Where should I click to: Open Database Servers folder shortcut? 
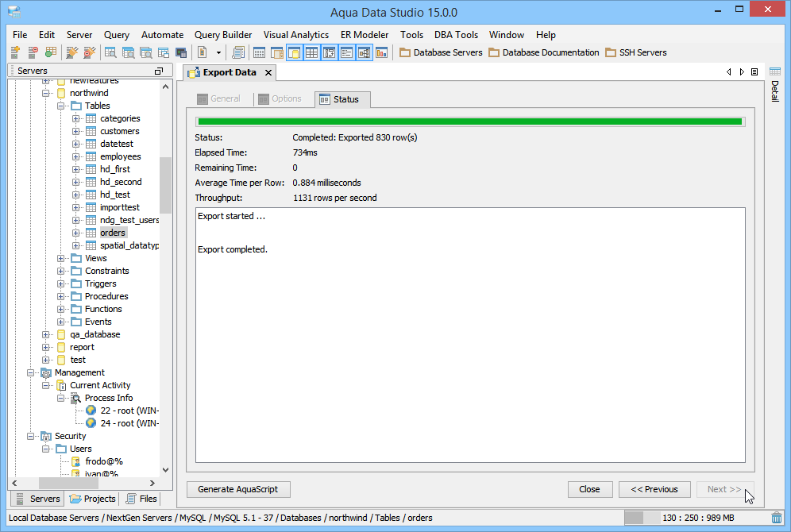(x=441, y=52)
